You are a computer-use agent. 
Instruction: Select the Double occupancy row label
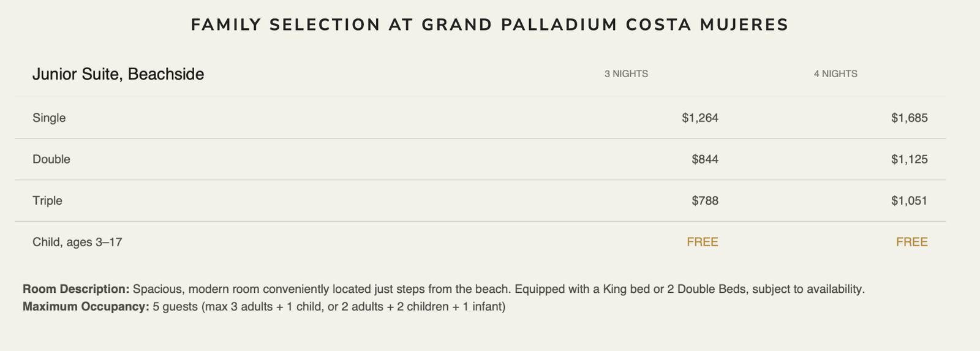(51, 159)
